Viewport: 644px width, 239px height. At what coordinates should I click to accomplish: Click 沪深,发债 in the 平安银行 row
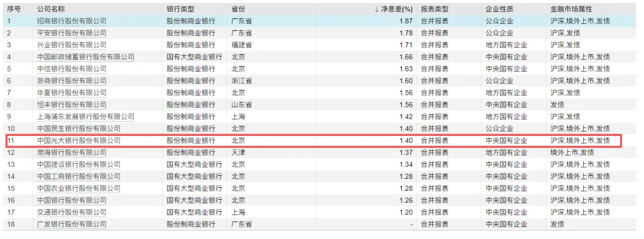click(565, 33)
